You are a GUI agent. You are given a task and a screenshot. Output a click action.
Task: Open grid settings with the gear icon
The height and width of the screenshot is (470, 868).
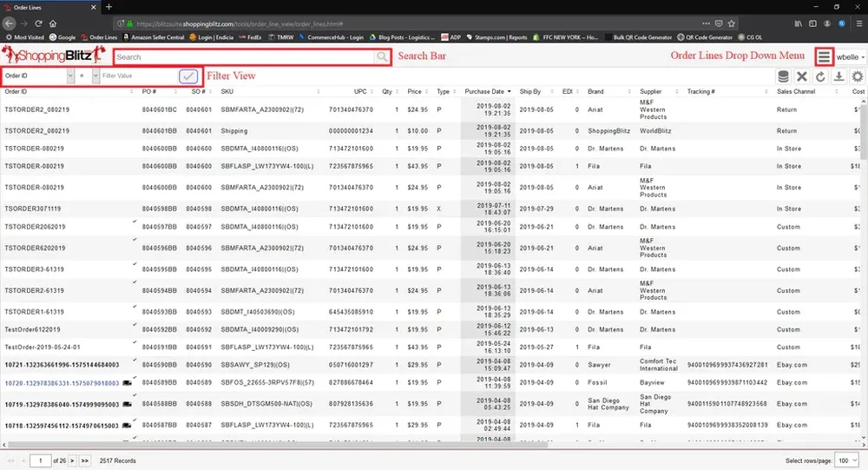click(x=858, y=76)
